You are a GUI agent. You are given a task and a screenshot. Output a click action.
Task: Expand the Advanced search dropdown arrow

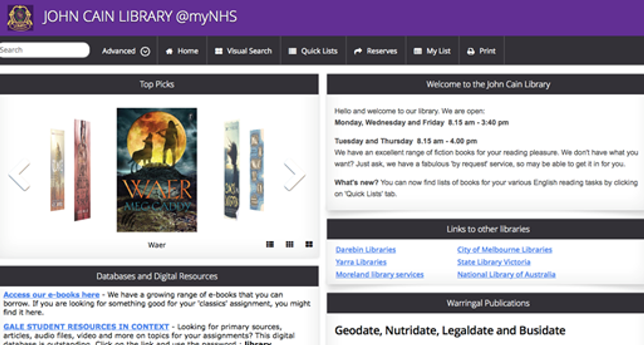pos(145,52)
